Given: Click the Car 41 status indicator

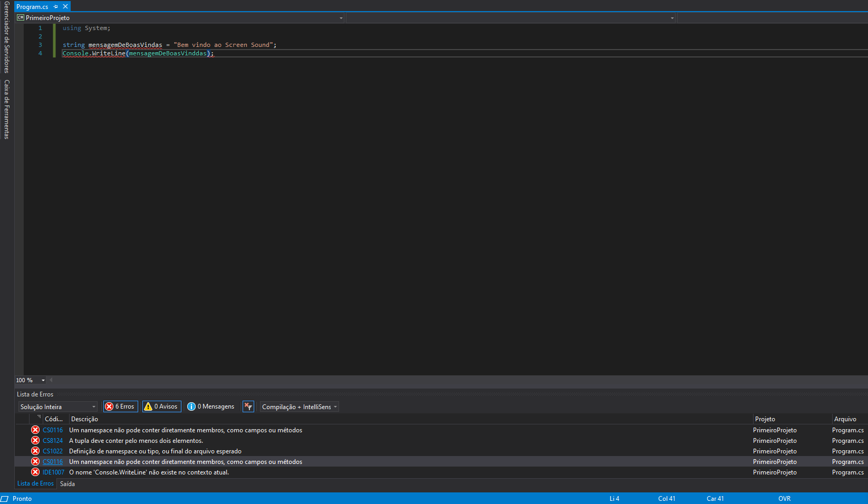Looking at the screenshot, I should [x=715, y=499].
